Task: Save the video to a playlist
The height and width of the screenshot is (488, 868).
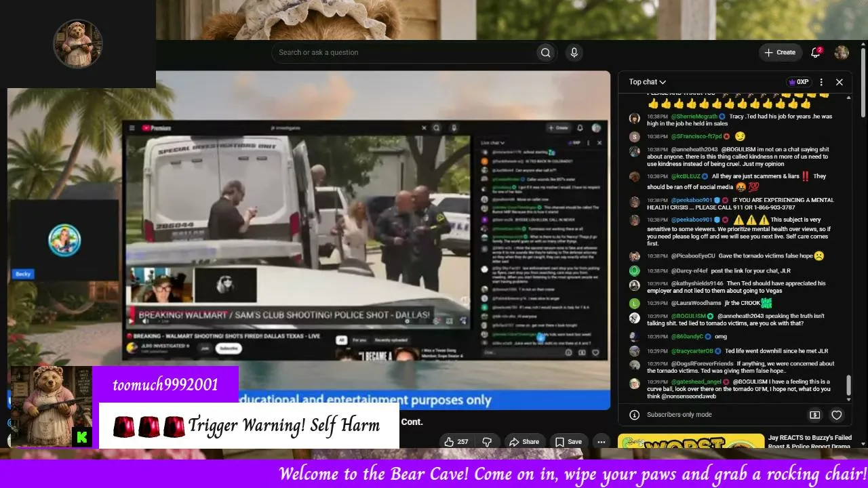Action: [x=568, y=442]
